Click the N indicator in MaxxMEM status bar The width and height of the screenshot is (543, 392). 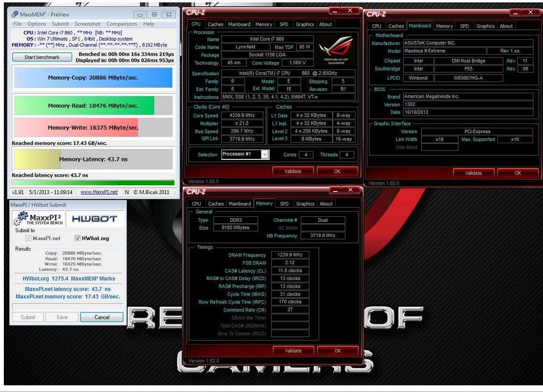126,192
